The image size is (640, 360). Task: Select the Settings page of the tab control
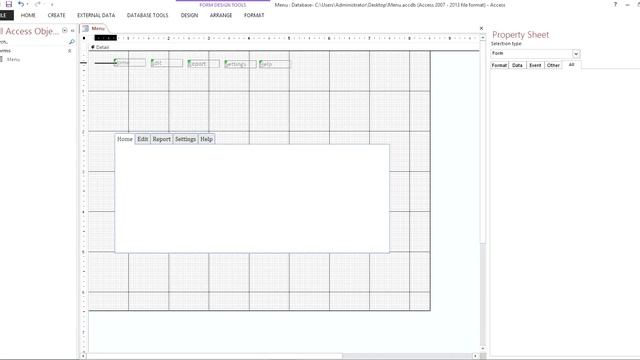coord(185,139)
